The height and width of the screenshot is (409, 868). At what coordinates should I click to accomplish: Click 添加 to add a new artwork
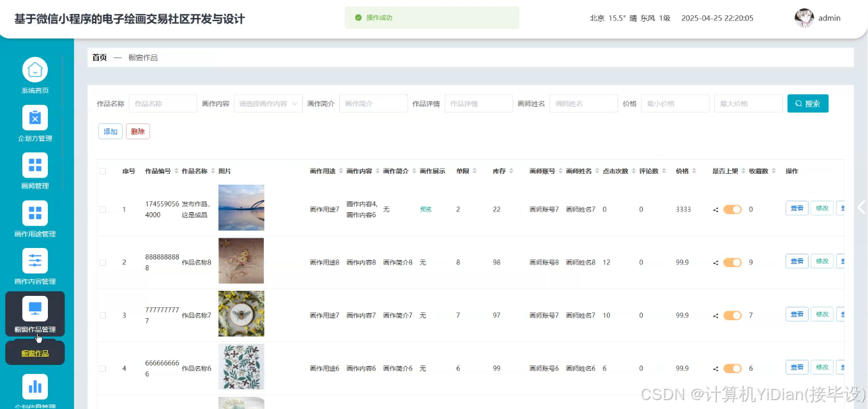tap(110, 131)
